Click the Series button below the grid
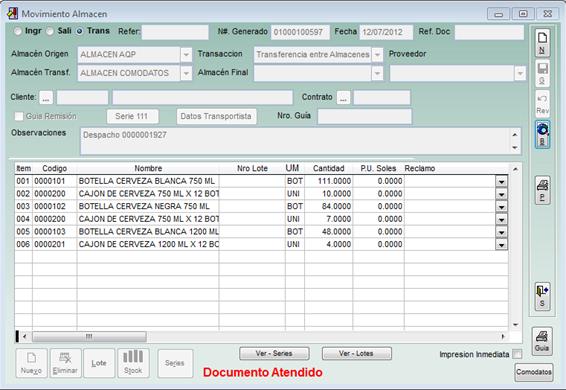This screenshot has height=390, width=566. coord(175,363)
